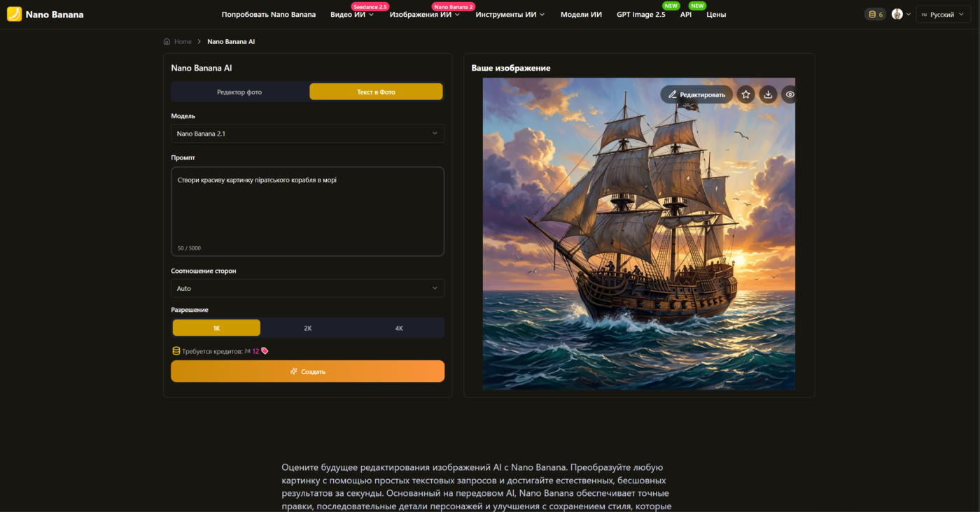Screen dimensions: 980x512
Task: Go to Home via breadcrumb link
Action: pyautogui.click(x=183, y=42)
